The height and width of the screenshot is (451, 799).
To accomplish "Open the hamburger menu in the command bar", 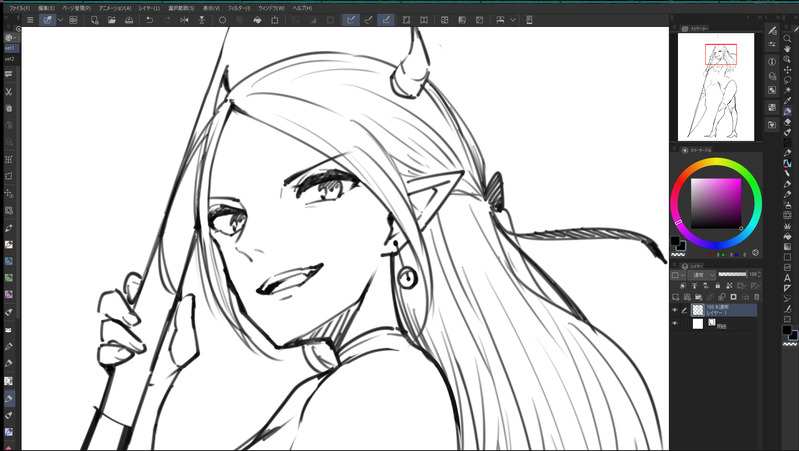I will coord(30,20).
